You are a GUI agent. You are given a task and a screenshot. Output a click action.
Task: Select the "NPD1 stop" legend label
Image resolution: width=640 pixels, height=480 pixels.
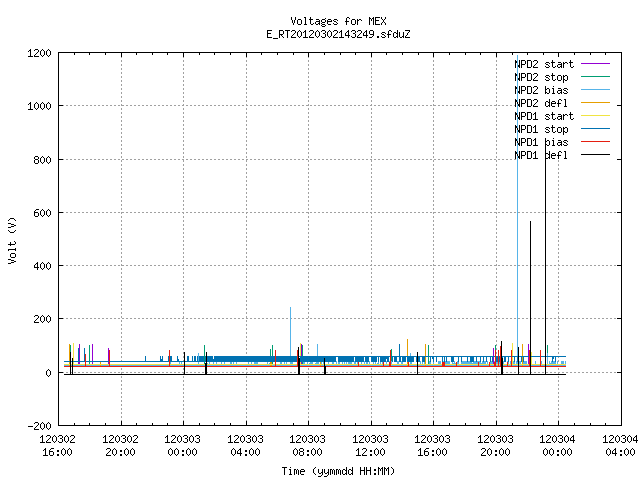pyautogui.click(x=541, y=129)
